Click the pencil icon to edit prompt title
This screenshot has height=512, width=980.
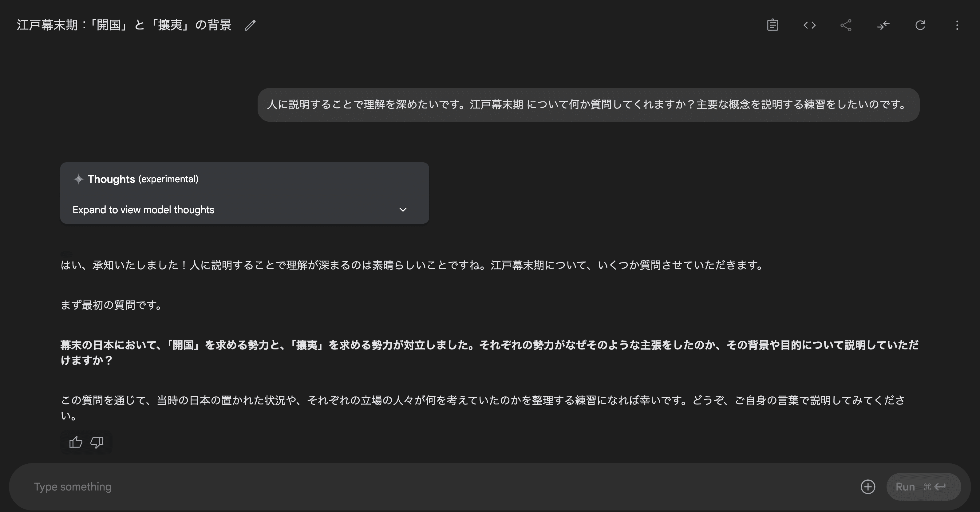tap(250, 25)
